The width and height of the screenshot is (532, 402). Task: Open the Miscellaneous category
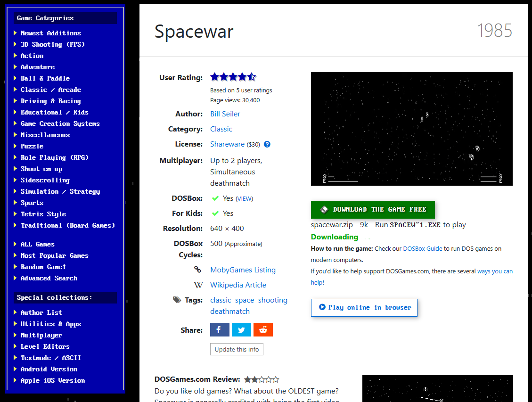click(45, 135)
